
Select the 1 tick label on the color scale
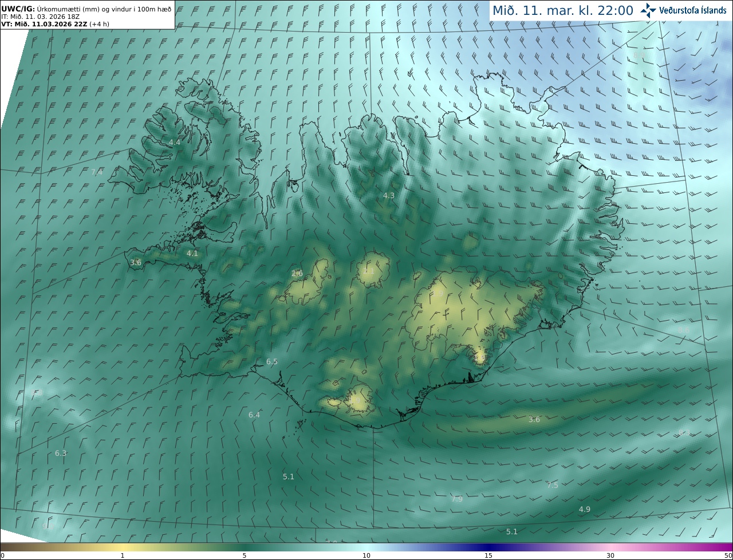[123, 555]
